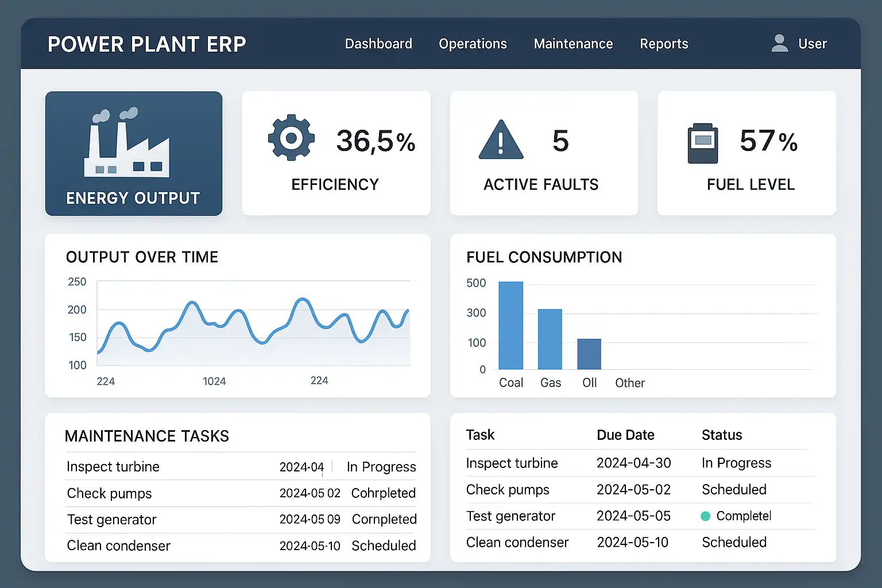Click the Coal bar in Fuel Consumption
Viewport: 882px width, 588px height.
[x=510, y=326]
